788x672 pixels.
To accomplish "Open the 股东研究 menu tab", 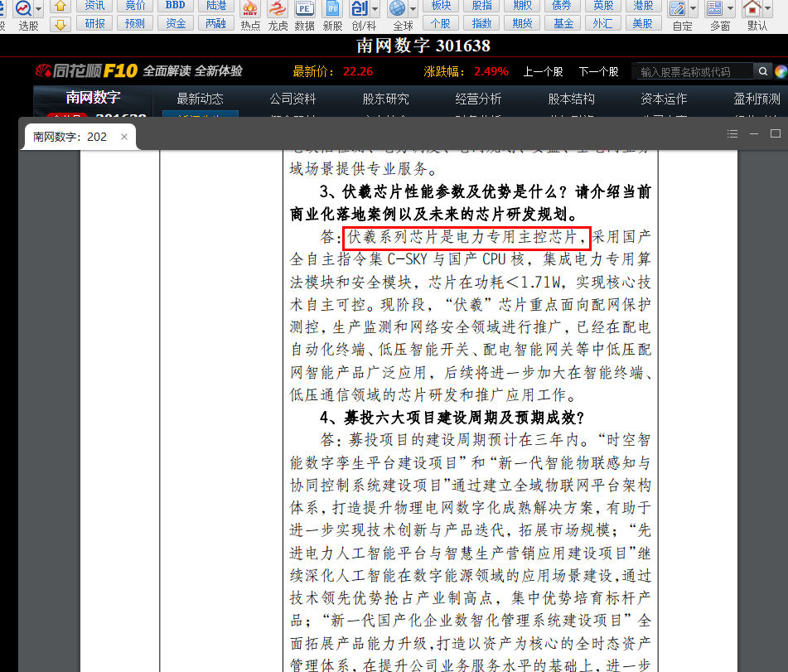I will coord(385,99).
